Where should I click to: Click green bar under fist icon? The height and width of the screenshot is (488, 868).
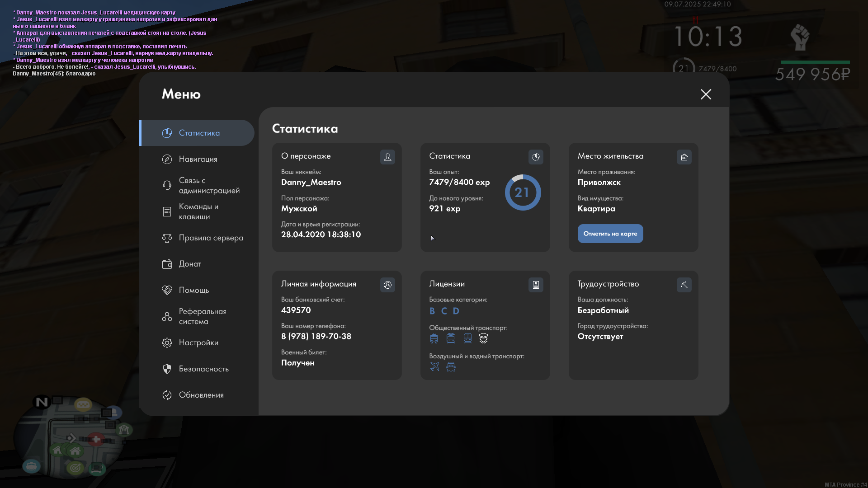pos(815,62)
